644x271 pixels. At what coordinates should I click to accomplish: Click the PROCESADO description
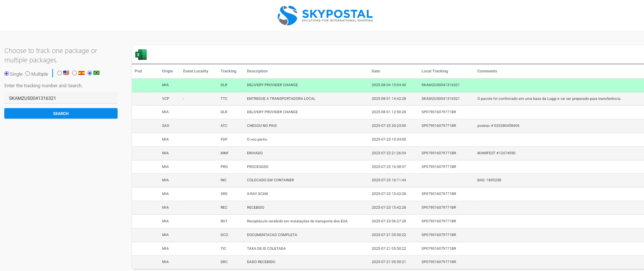[257, 167]
